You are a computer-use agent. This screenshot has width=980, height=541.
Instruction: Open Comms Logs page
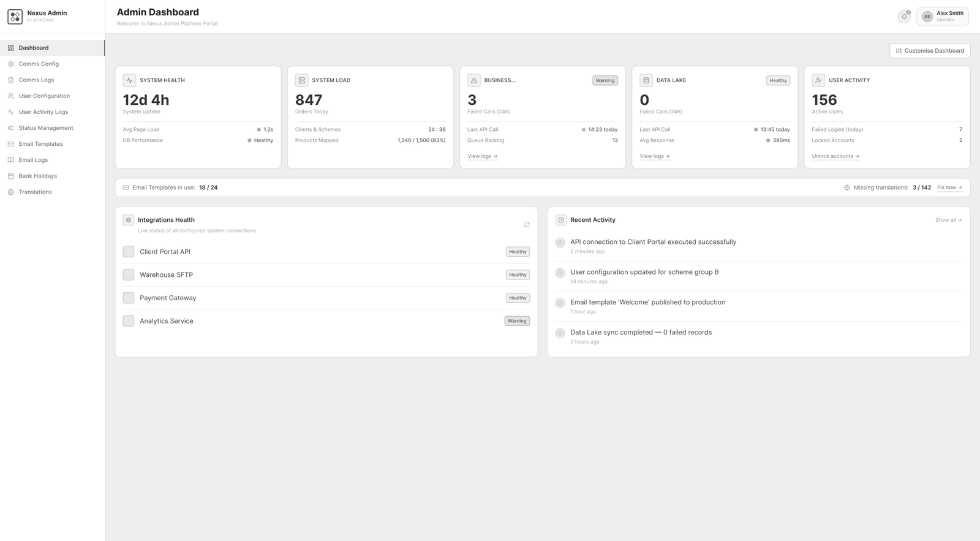[x=52, y=80]
